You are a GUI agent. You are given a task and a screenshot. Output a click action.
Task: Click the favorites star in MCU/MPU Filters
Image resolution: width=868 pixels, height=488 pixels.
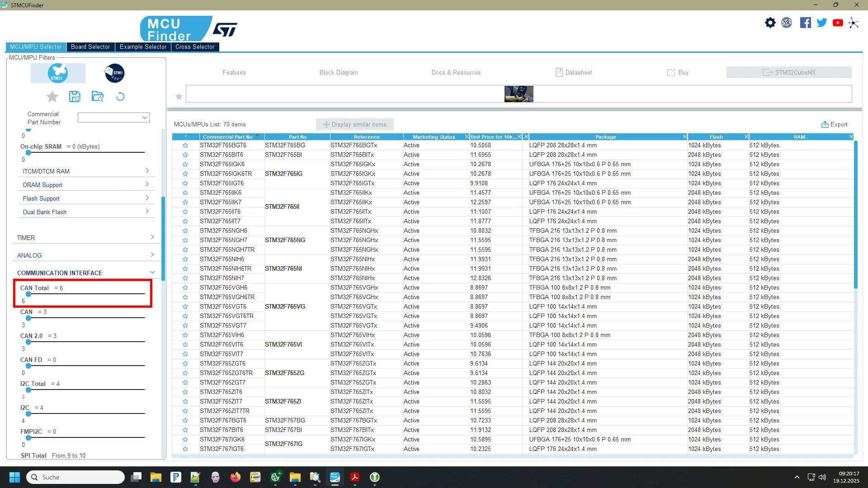point(52,97)
